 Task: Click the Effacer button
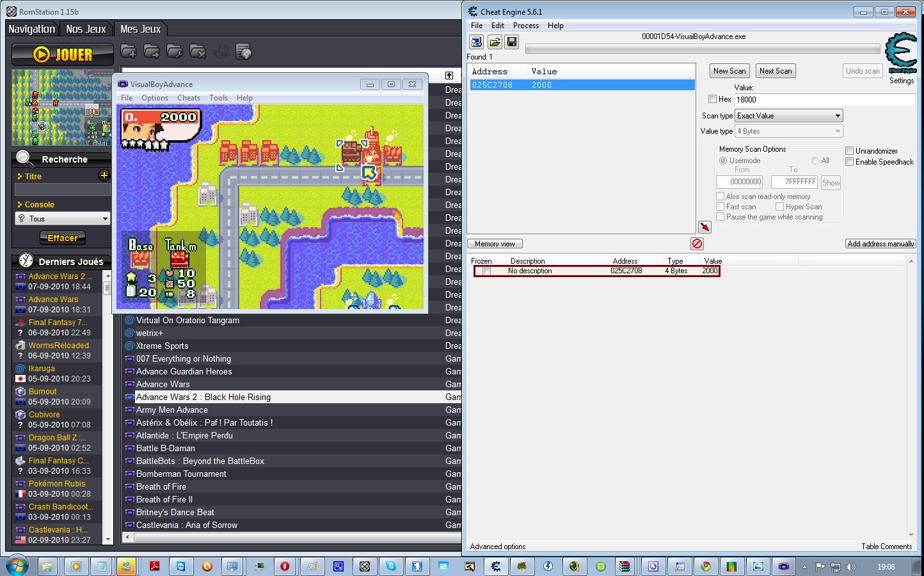click(x=63, y=238)
